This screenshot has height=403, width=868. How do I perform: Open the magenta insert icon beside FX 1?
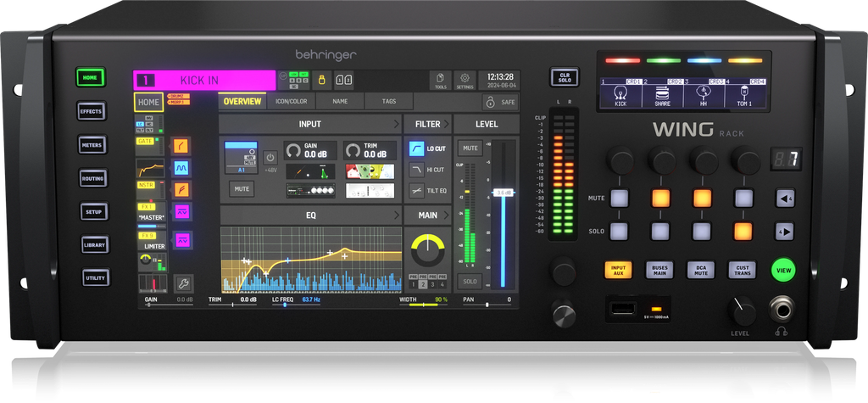tap(181, 212)
